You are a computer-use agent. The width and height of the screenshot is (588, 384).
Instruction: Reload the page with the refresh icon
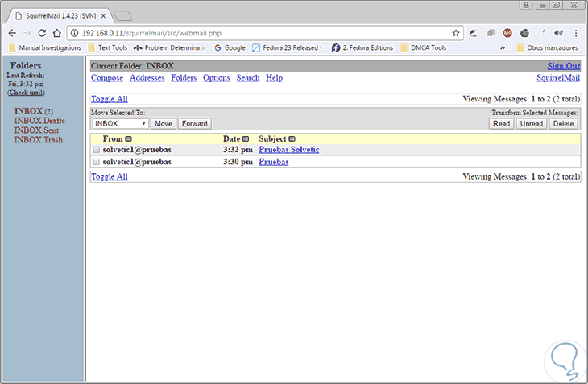pyautogui.click(x=42, y=33)
